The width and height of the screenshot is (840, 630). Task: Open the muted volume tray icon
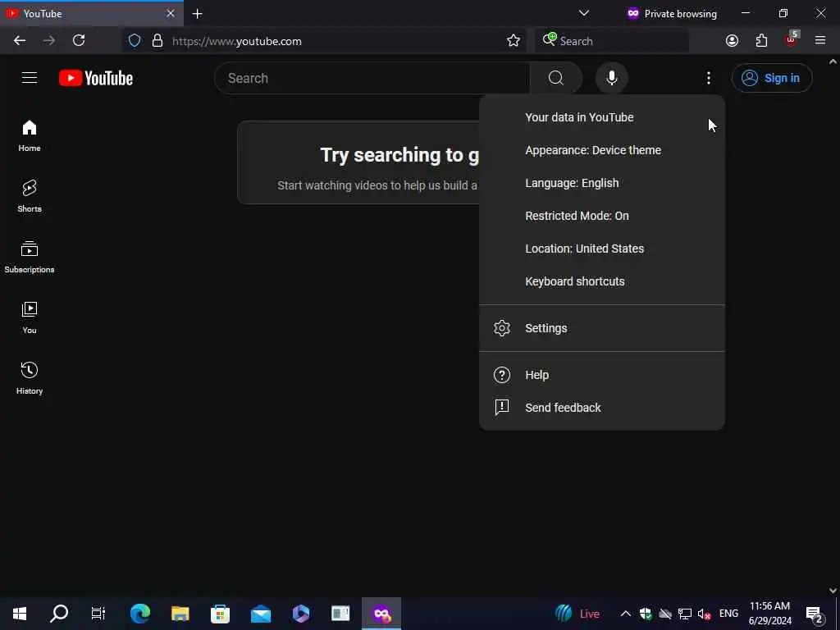(x=704, y=614)
